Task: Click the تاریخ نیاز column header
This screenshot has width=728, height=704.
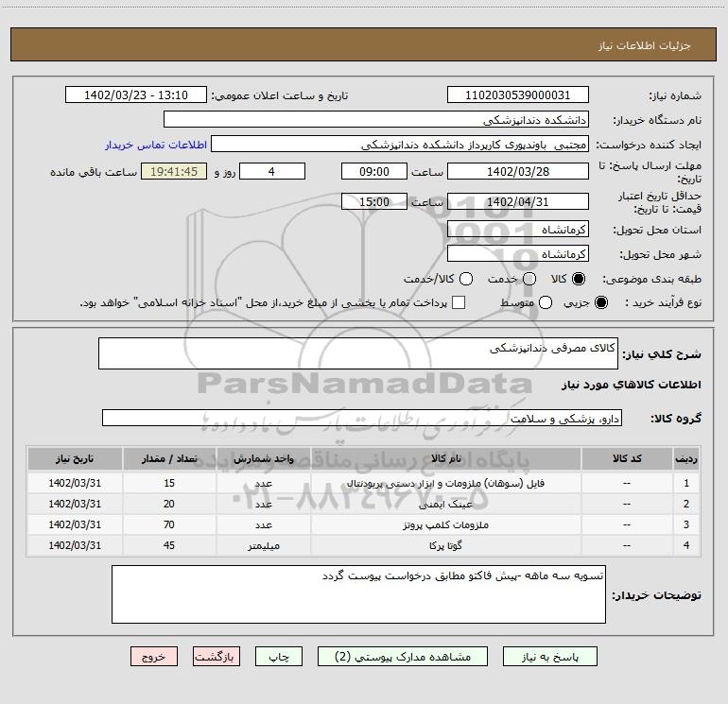Action: tap(75, 459)
